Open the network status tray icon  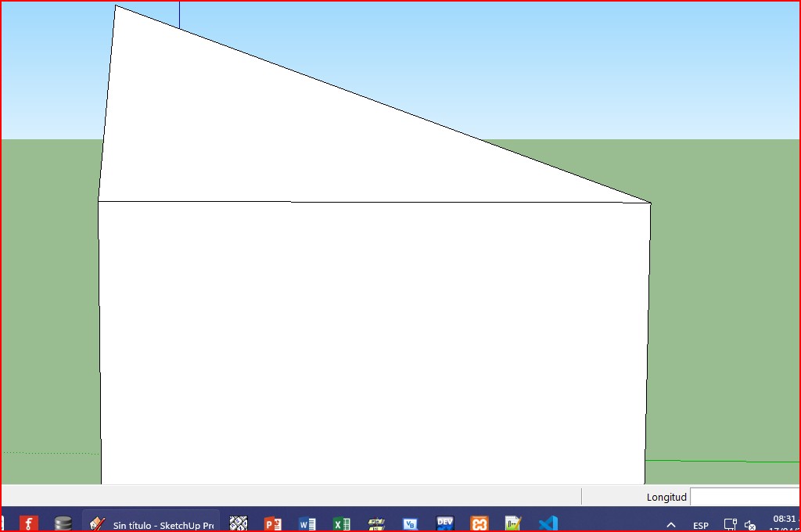[730, 525]
